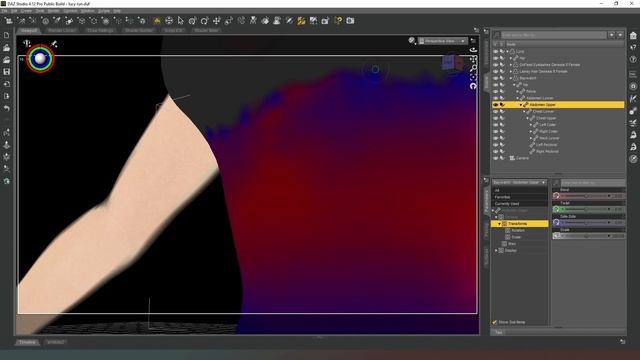
Task: Click the Open file icon in left toolbar
Action: click(x=7, y=48)
